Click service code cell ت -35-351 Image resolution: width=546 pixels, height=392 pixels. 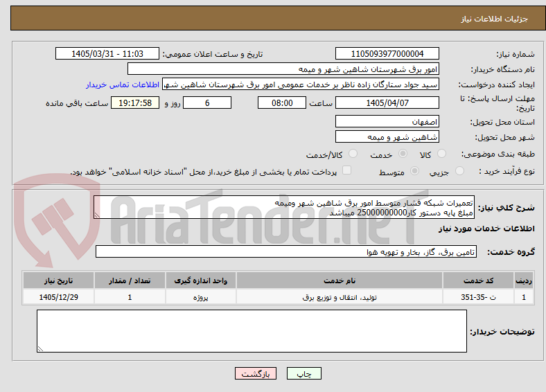pyautogui.click(x=479, y=297)
